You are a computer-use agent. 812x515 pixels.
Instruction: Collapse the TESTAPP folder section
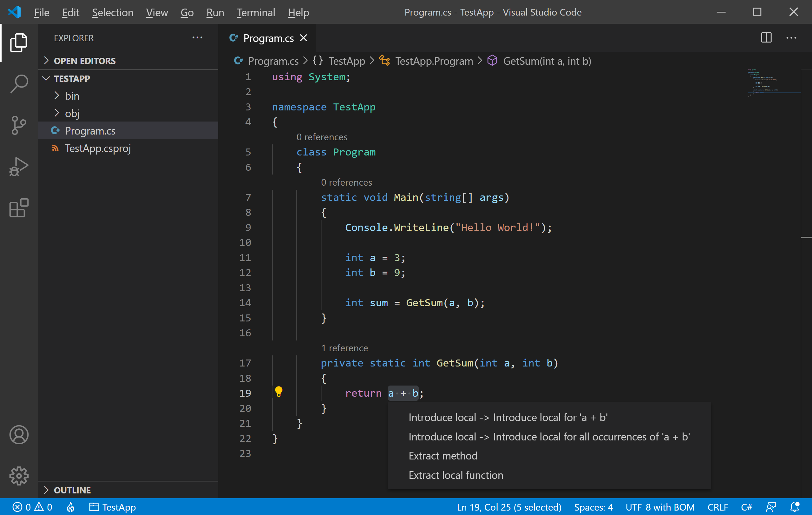coord(71,79)
